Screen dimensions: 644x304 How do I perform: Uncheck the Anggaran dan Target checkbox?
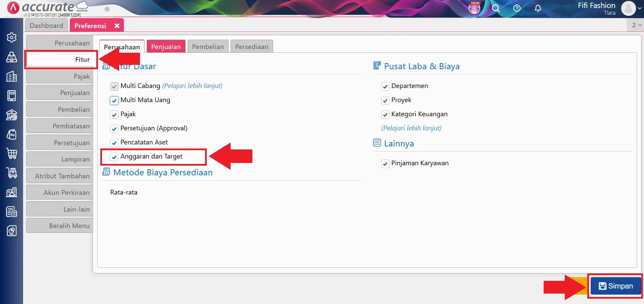[x=114, y=157]
